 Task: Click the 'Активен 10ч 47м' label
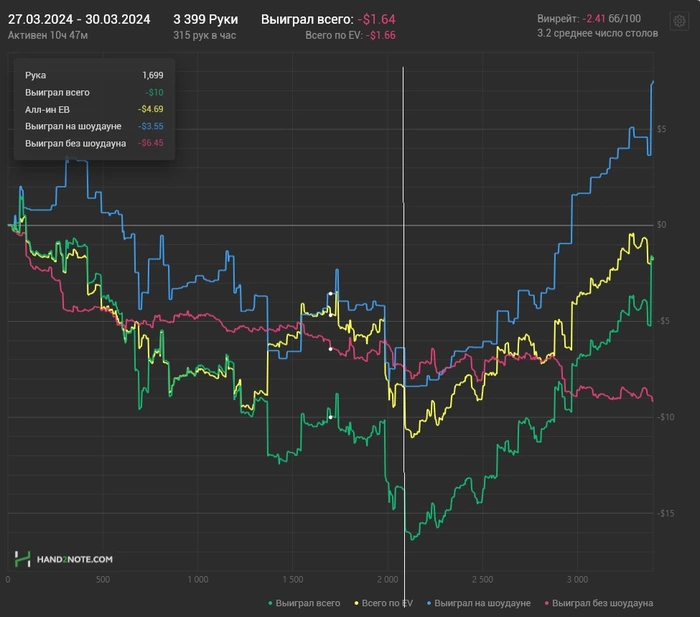47,36
